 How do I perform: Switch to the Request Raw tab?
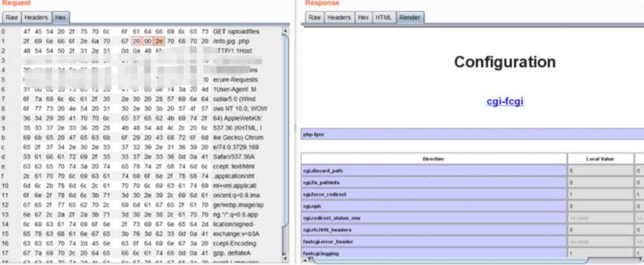pyautogui.click(x=12, y=17)
